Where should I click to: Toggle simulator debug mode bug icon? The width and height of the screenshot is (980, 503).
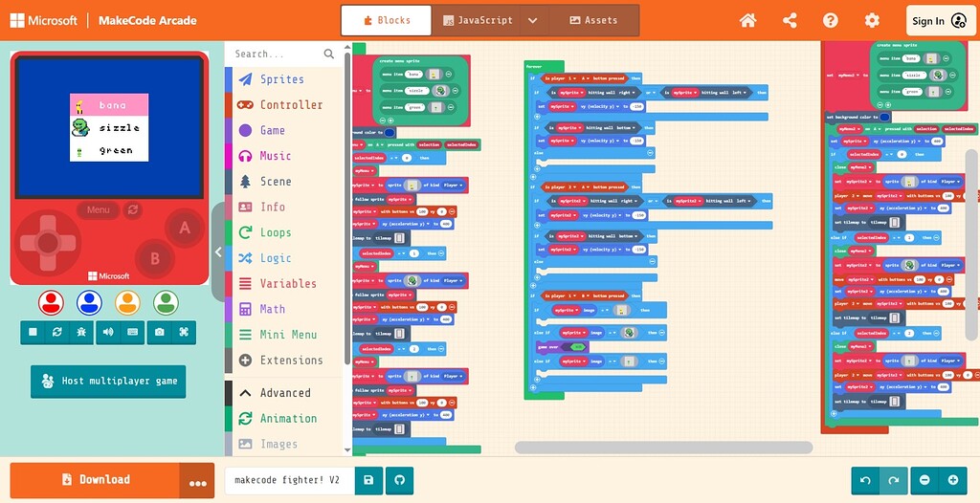(81, 333)
